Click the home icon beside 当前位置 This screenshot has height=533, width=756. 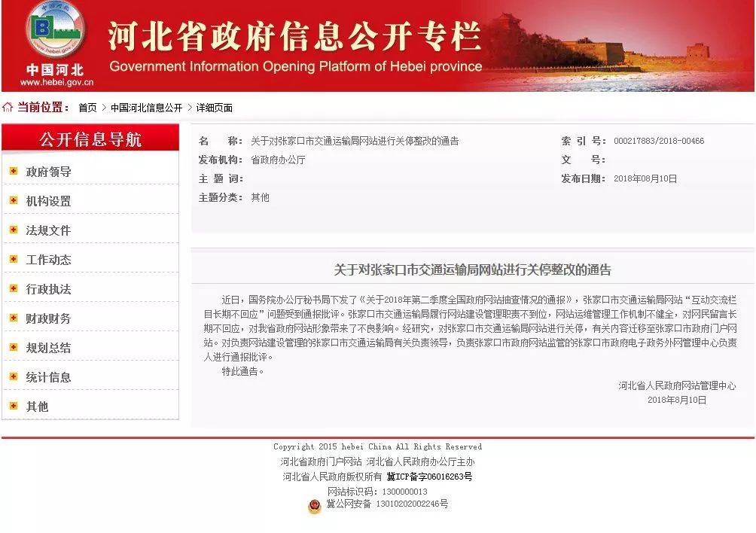8,107
